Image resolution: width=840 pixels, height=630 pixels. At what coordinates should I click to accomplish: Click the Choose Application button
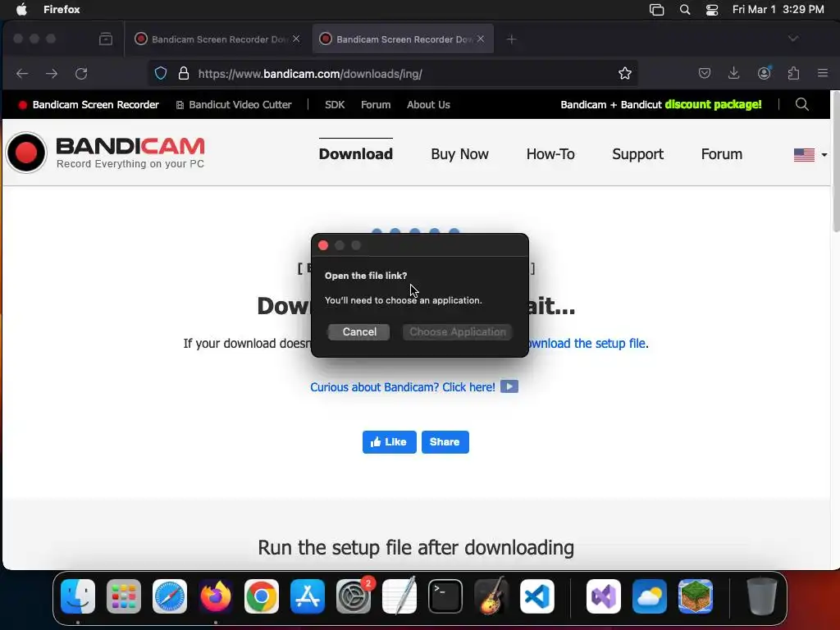(x=458, y=331)
